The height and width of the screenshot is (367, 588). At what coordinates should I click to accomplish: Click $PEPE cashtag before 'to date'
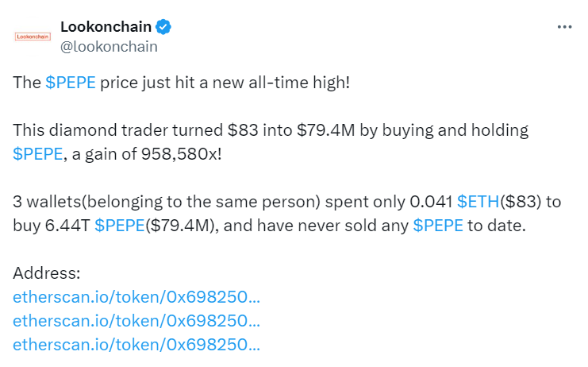point(438,226)
